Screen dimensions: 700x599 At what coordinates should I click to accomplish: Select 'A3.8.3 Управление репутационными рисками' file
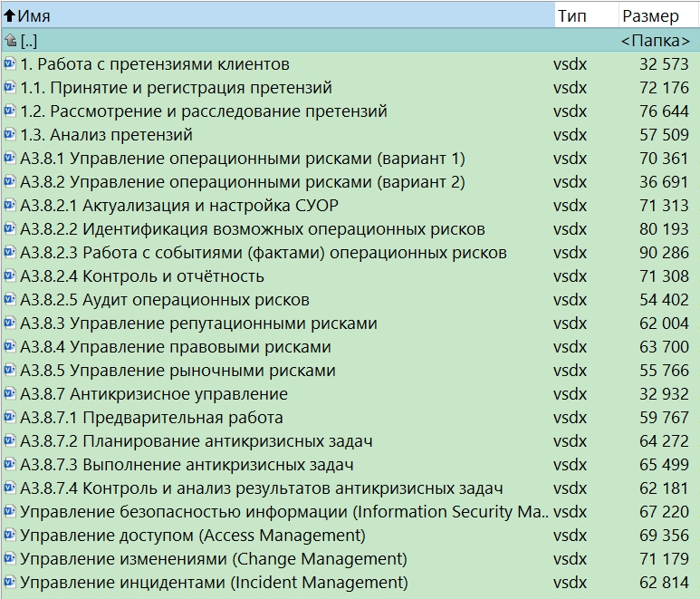click(x=198, y=324)
